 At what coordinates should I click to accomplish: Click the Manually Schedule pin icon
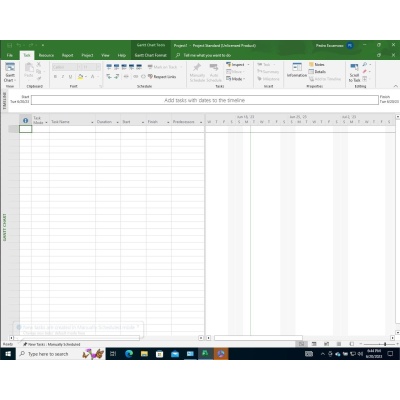[197, 67]
